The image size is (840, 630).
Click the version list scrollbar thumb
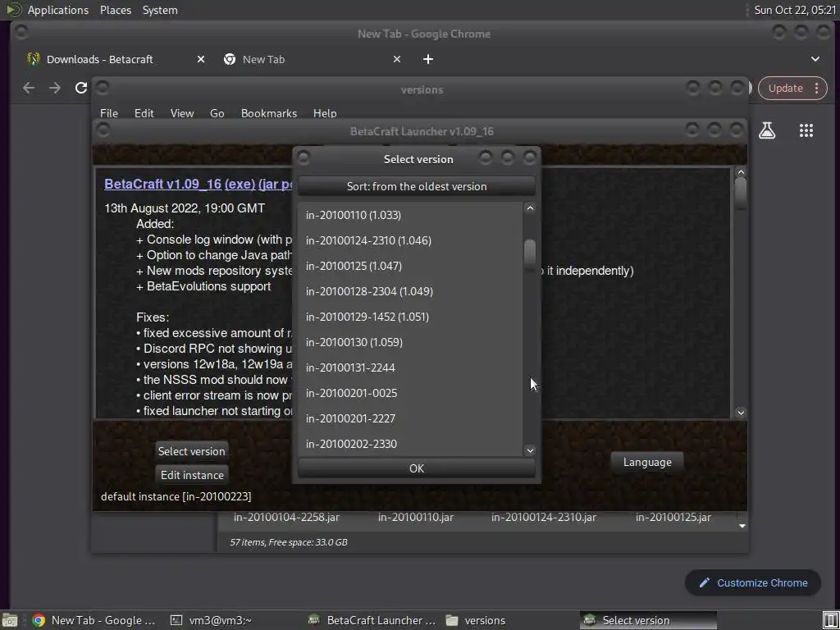pyautogui.click(x=530, y=253)
